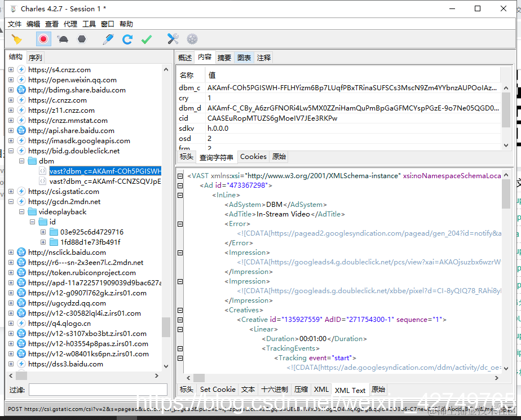Click the https://c.cnzz.com lightning icon
The width and height of the screenshot is (521, 420).
[x=21, y=100]
